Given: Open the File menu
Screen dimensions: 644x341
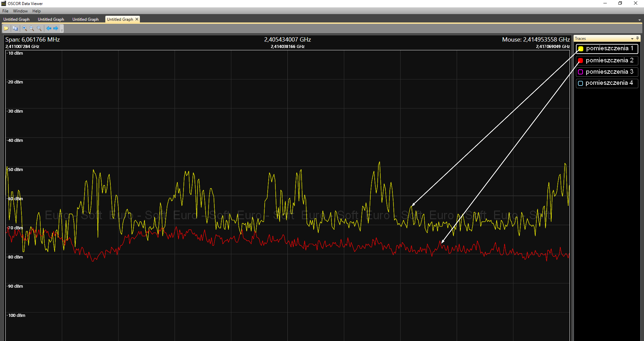Looking at the screenshot, I should pyautogui.click(x=5, y=11).
